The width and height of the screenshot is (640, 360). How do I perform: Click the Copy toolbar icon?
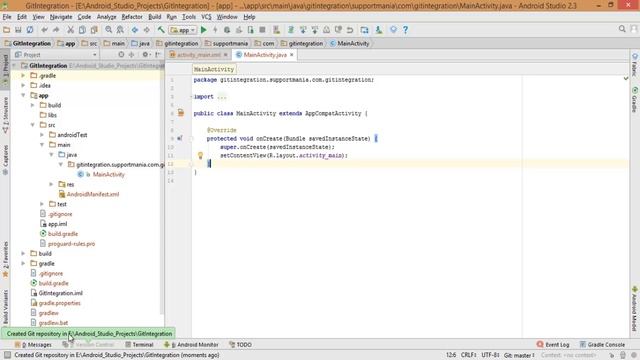coord(82,30)
